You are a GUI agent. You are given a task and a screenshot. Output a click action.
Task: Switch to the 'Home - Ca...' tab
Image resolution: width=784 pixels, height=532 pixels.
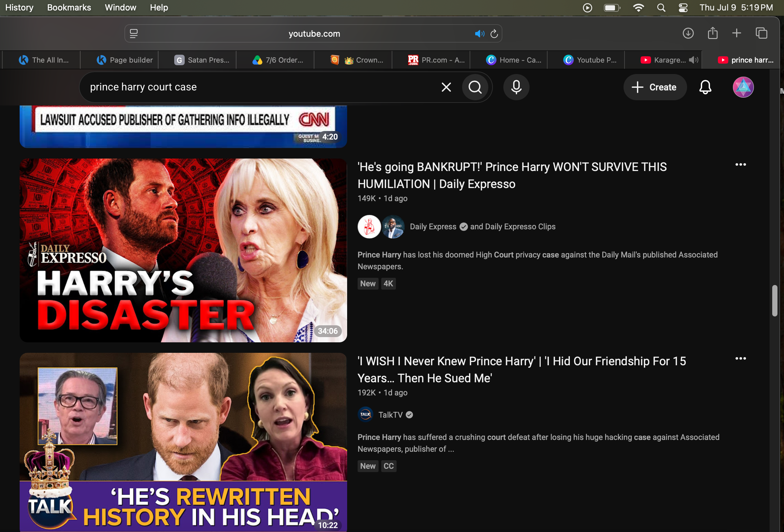point(509,60)
